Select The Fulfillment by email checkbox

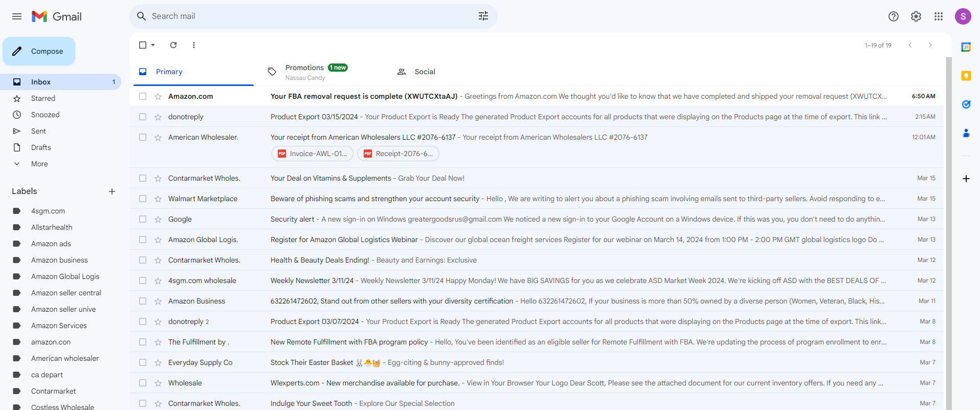[x=143, y=342]
